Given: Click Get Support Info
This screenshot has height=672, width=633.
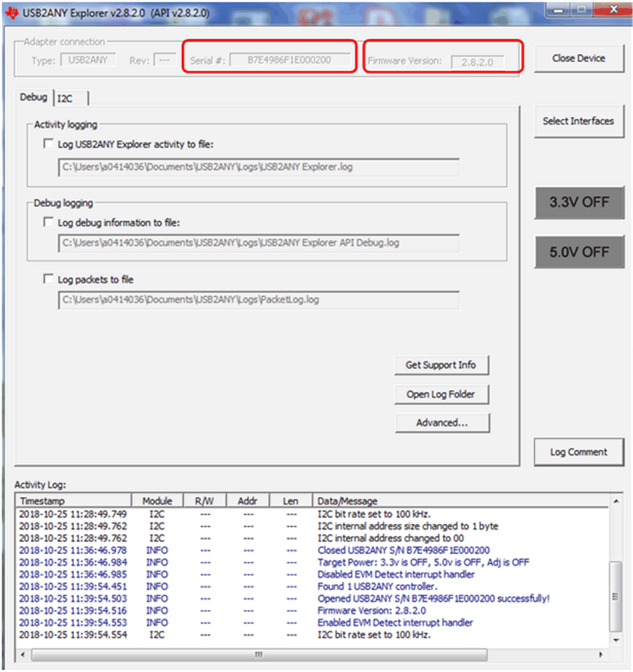Looking at the screenshot, I should click(442, 365).
